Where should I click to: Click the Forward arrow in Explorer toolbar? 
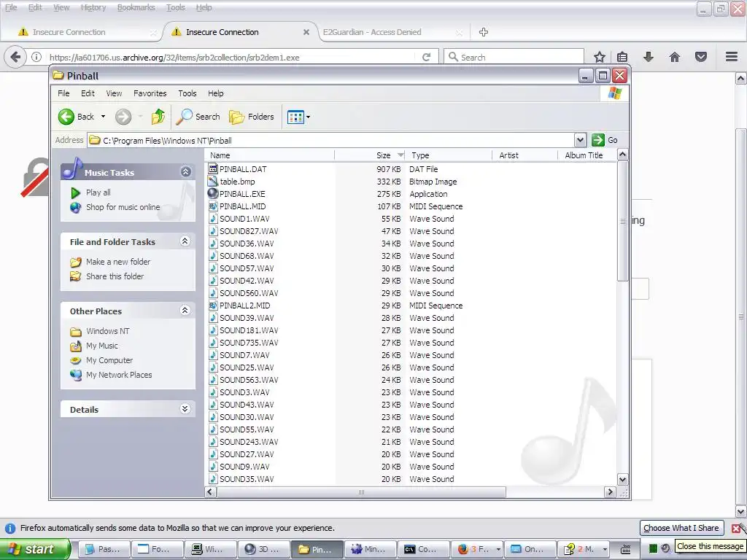point(123,117)
